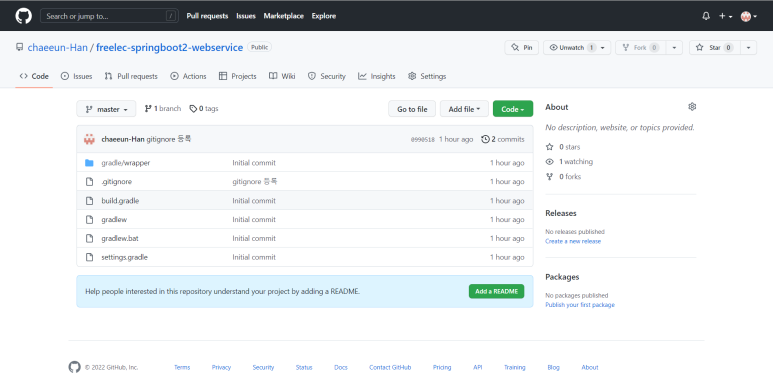Click the build.gradle file icon
This screenshot has height=378, width=773.
(x=89, y=201)
